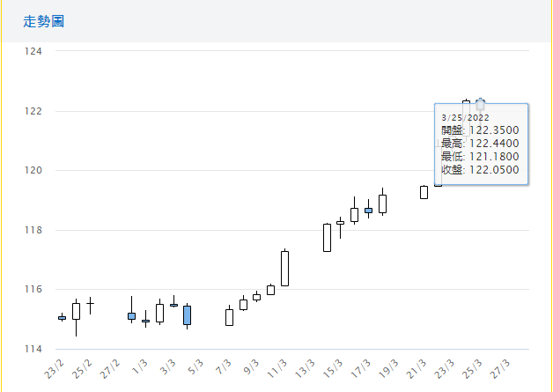Click the 開盤 122.3500 tooltip line

coord(480,130)
